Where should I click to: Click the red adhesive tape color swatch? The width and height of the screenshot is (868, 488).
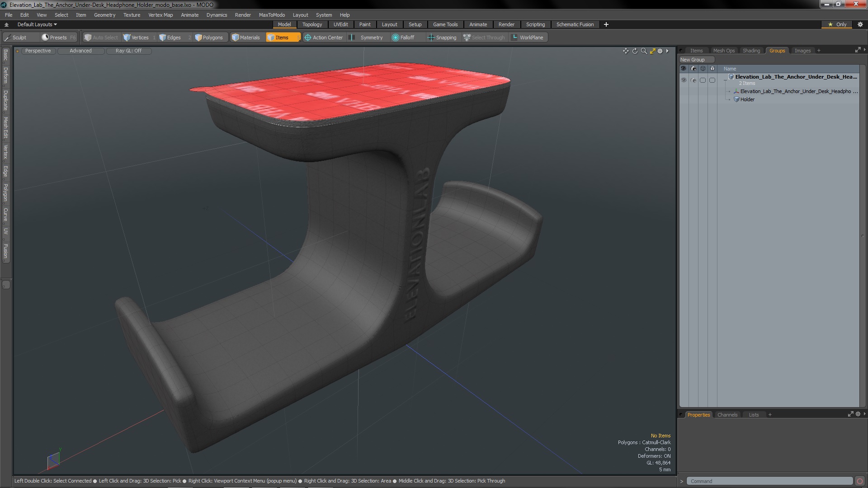352,95
